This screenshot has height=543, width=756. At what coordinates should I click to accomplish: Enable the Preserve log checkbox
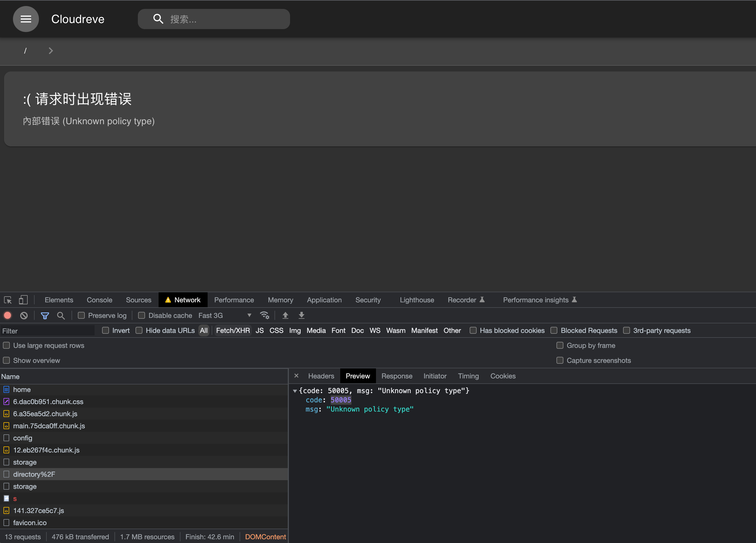[81, 315]
